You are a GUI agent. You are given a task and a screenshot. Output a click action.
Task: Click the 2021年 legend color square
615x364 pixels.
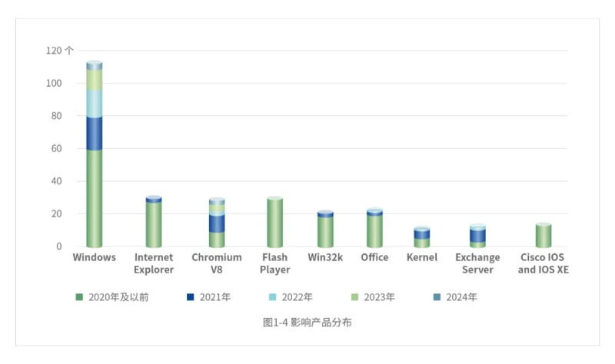189,296
